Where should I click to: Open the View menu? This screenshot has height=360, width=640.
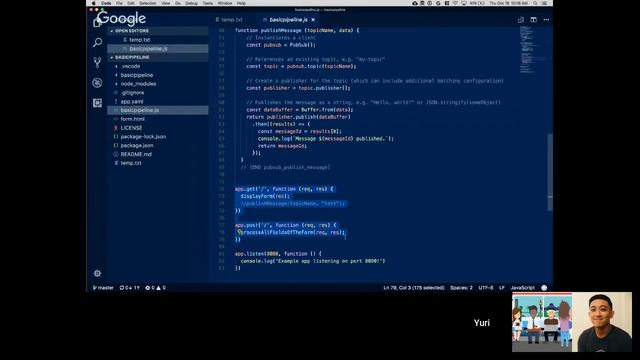tap(165, 3)
